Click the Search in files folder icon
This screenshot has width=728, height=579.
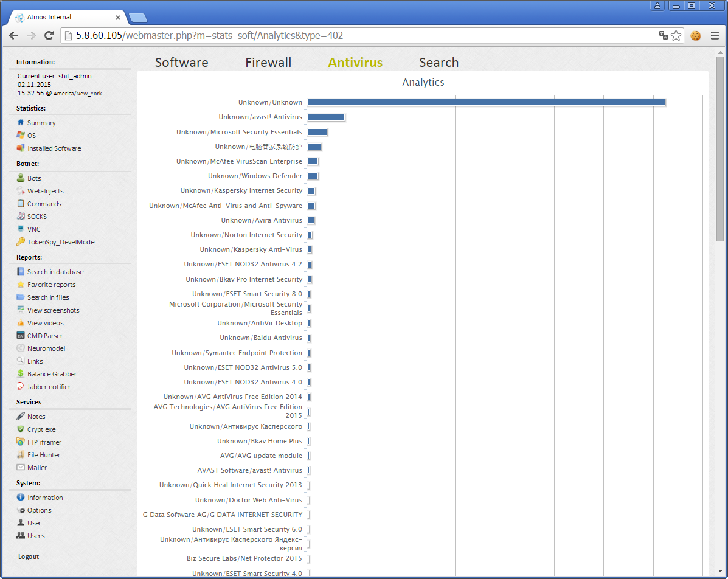[x=21, y=297]
